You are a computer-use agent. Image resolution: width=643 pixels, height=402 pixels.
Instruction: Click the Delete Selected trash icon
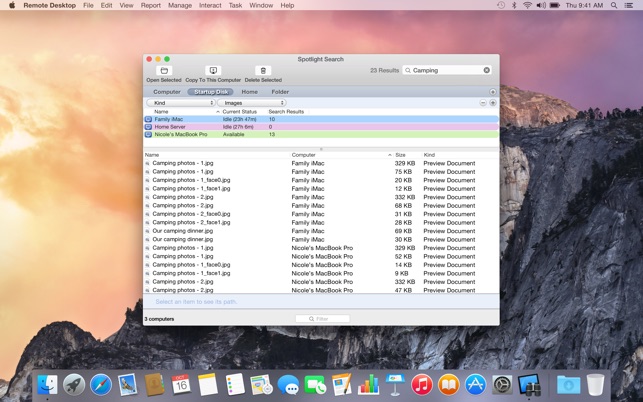tap(263, 71)
